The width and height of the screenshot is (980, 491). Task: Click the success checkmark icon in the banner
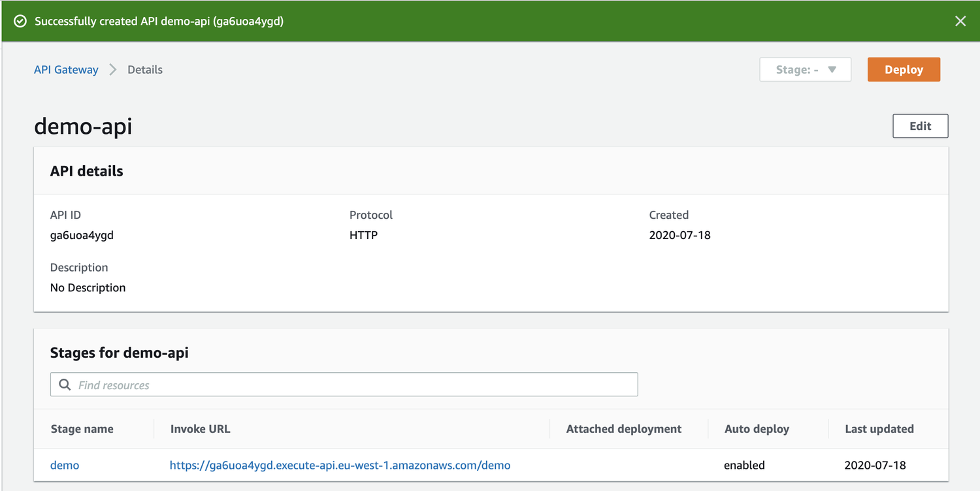point(20,20)
